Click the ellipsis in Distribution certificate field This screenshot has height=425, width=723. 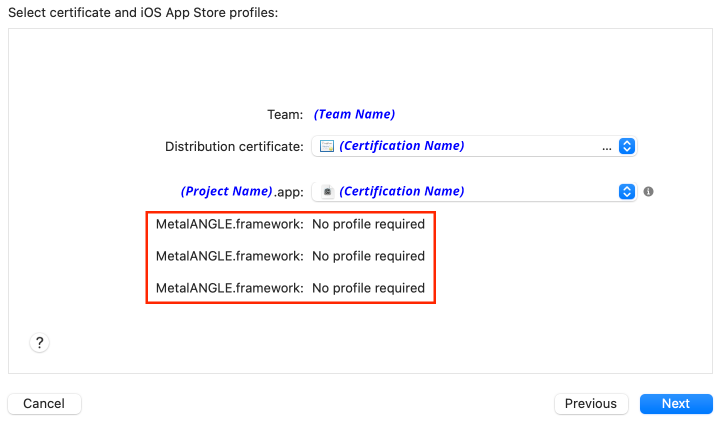pos(607,148)
